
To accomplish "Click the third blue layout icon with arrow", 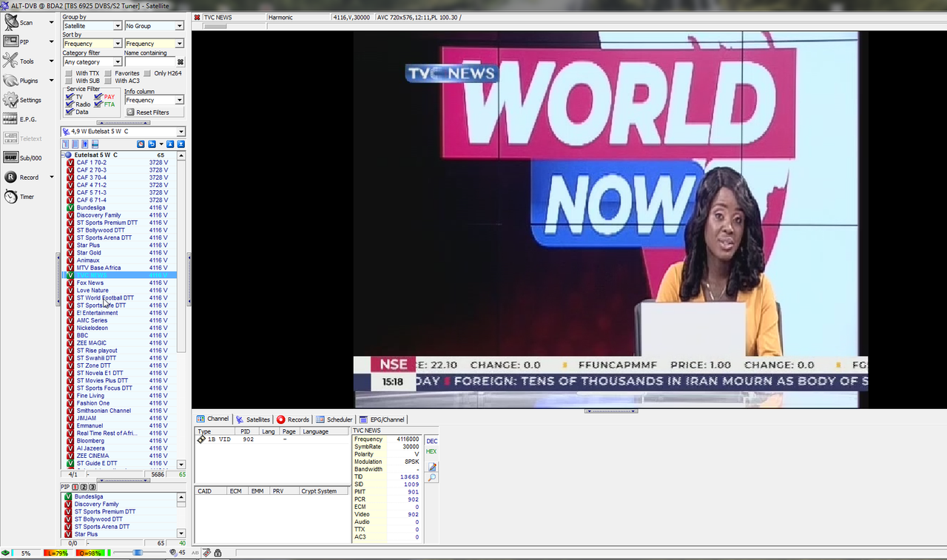I will pos(84,144).
